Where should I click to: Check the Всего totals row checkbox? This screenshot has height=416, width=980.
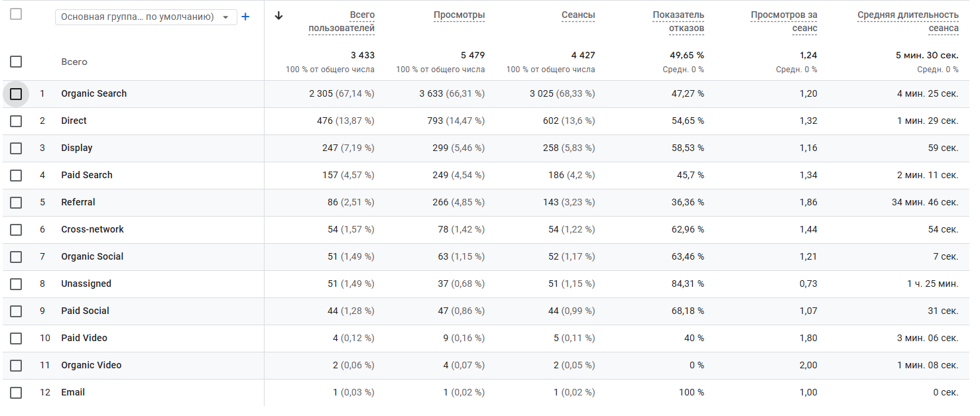click(x=16, y=62)
